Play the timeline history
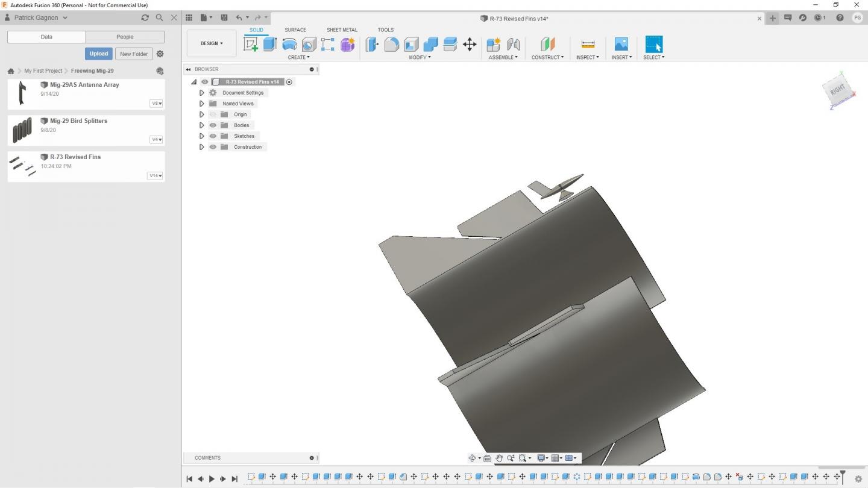 (212, 479)
